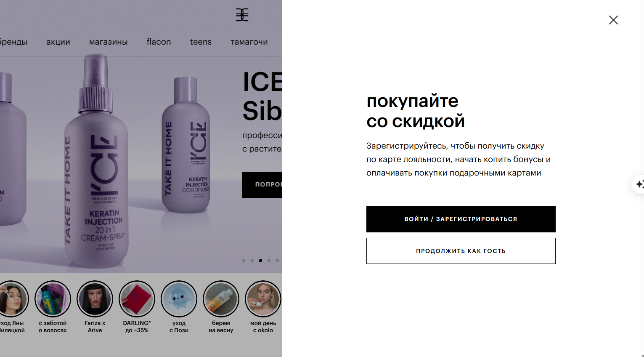Click 'Продолжить как гость' button
This screenshot has height=357, width=644.
pyautogui.click(x=461, y=251)
